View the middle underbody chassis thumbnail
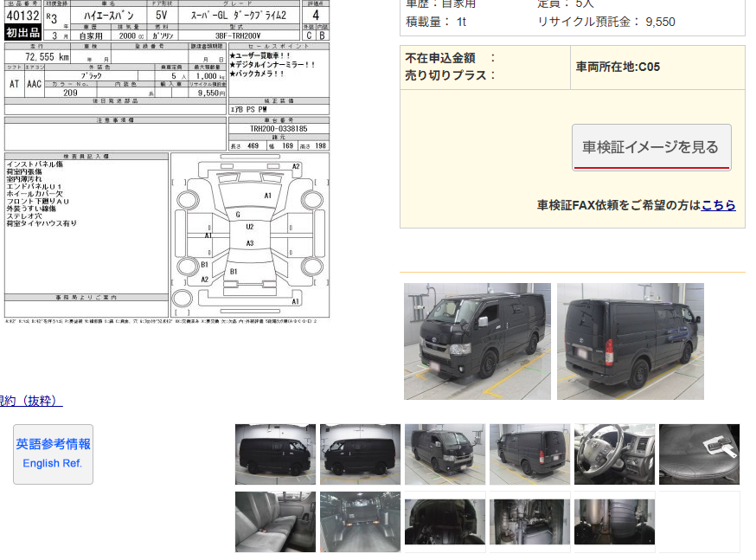The height and width of the screenshot is (560, 756). (x=529, y=522)
